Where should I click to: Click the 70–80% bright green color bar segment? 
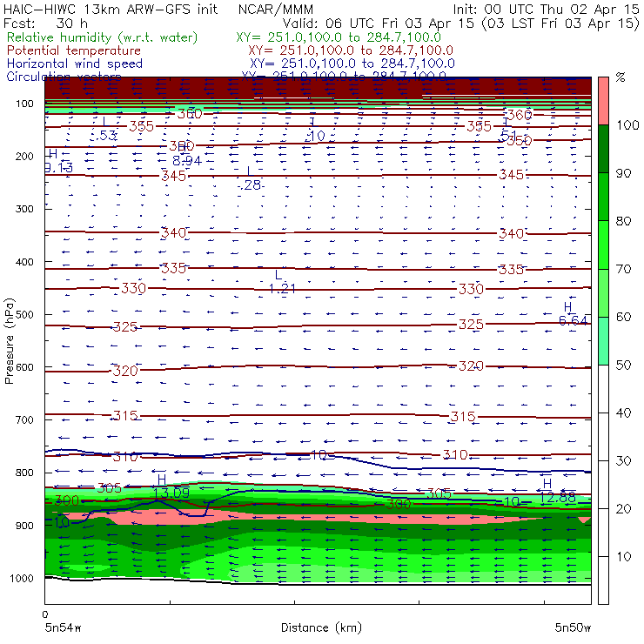pos(603,245)
